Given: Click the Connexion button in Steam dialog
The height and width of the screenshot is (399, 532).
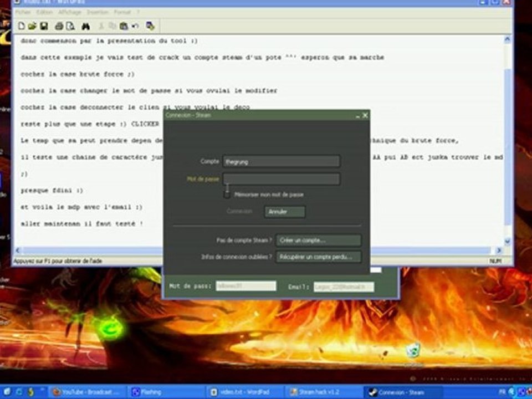Looking at the screenshot, I should [239, 211].
